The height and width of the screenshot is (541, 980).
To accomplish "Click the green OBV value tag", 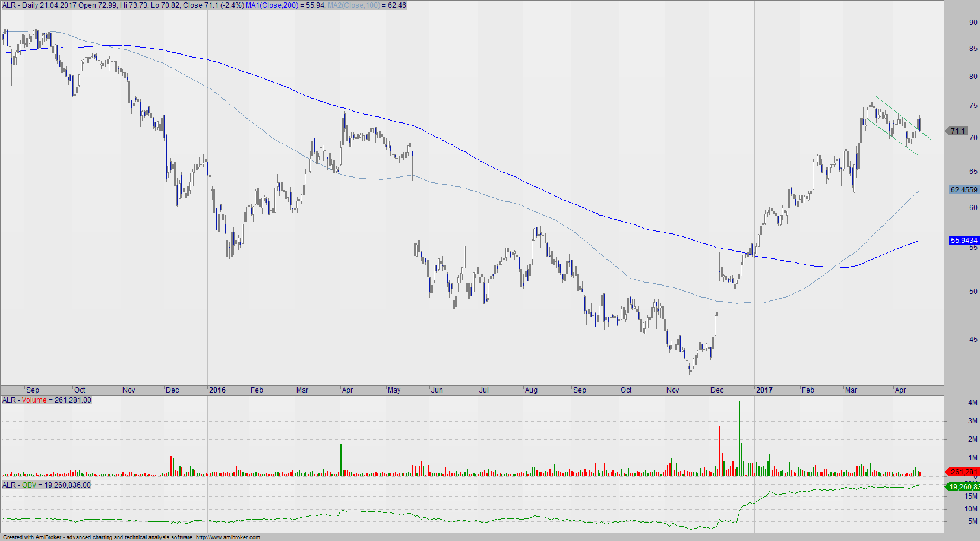I will click(963, 487).
